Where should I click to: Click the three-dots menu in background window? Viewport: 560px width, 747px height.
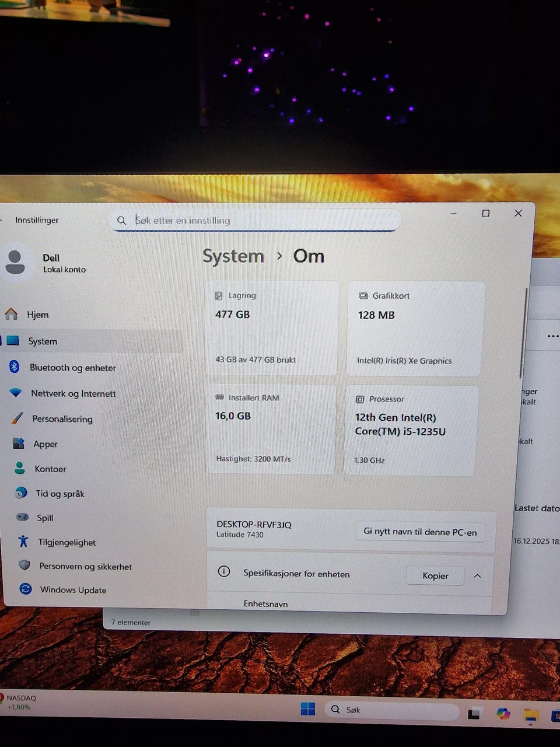pyautogui.click(x=552, y=336)
